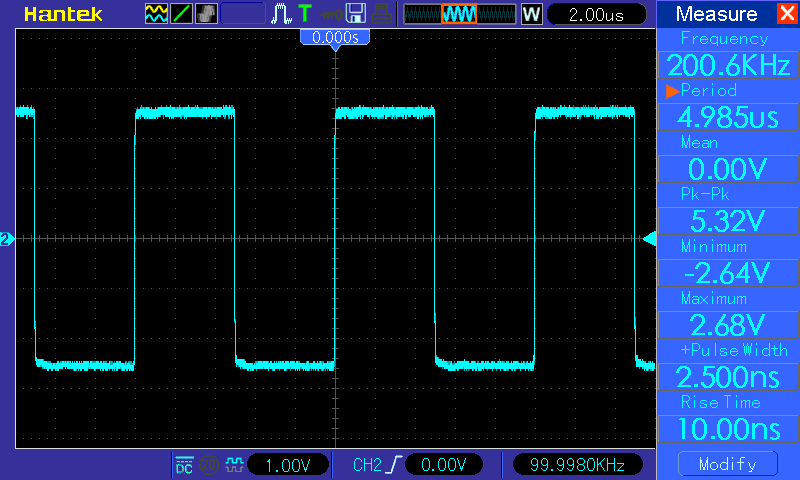This screenshot has width=800, height=480.
Task: Click the gray persistence display icon
Action: 206,14
